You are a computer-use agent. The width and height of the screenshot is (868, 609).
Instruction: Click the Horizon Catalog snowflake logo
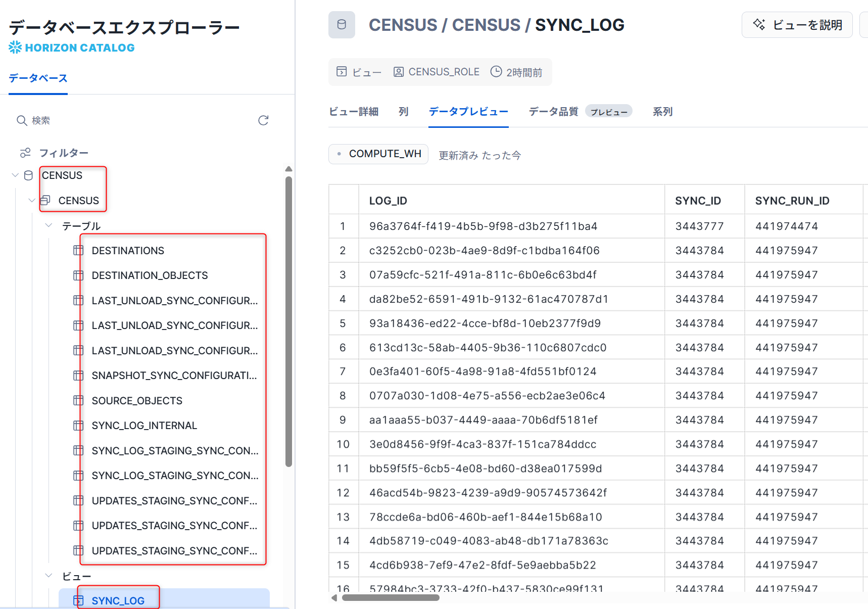click(x=15, y=48)
